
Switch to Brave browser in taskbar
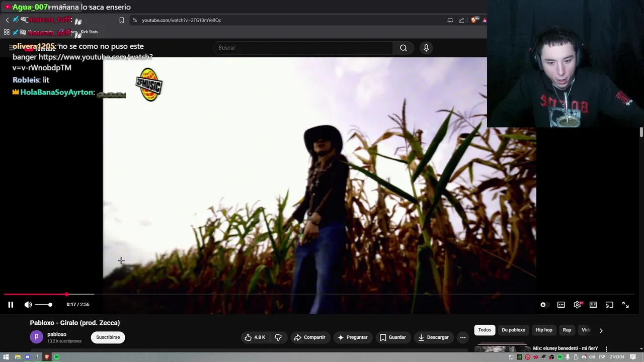pyautogui.click(x=47, y=357)
